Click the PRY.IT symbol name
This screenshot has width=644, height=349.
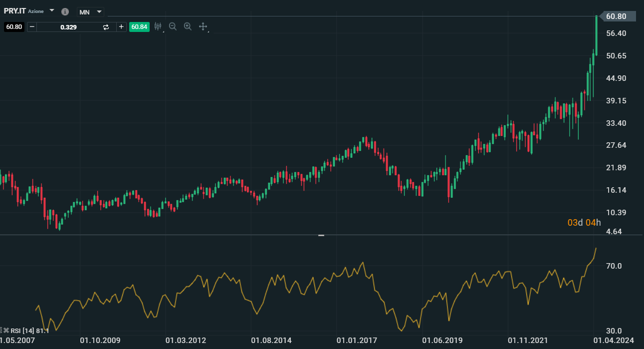[x=14, y=11]
